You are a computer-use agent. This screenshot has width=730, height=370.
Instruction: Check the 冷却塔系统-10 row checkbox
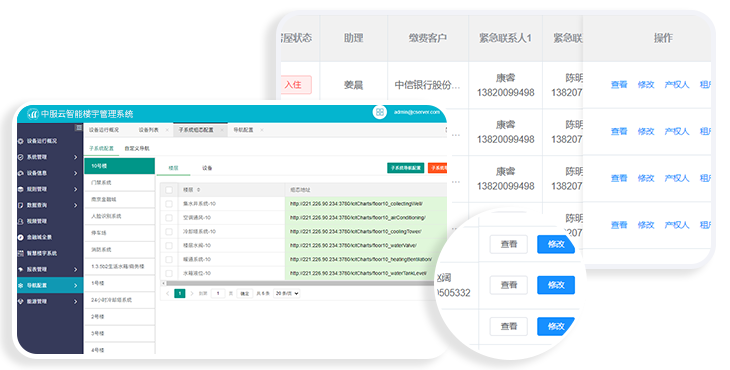click(169, 232)
